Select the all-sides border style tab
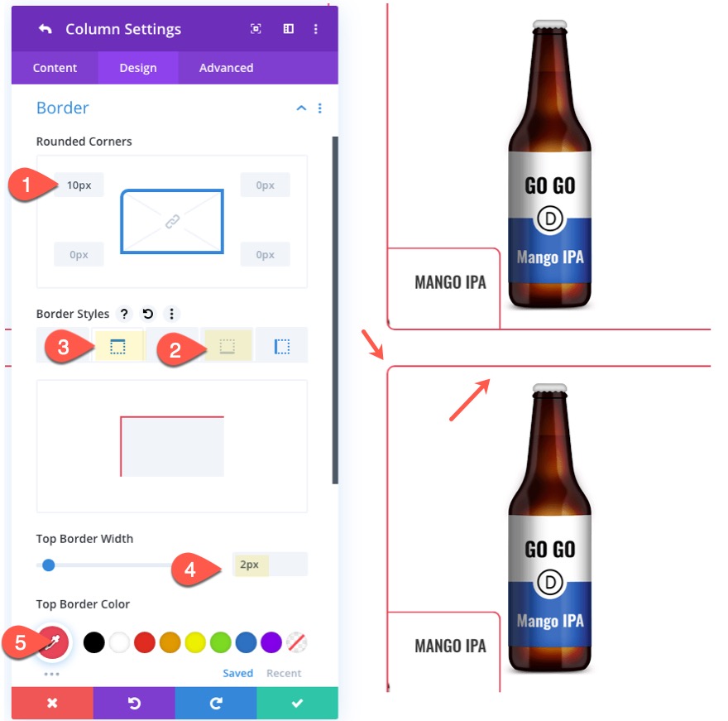The image size is (728, 721). [63, 345]
